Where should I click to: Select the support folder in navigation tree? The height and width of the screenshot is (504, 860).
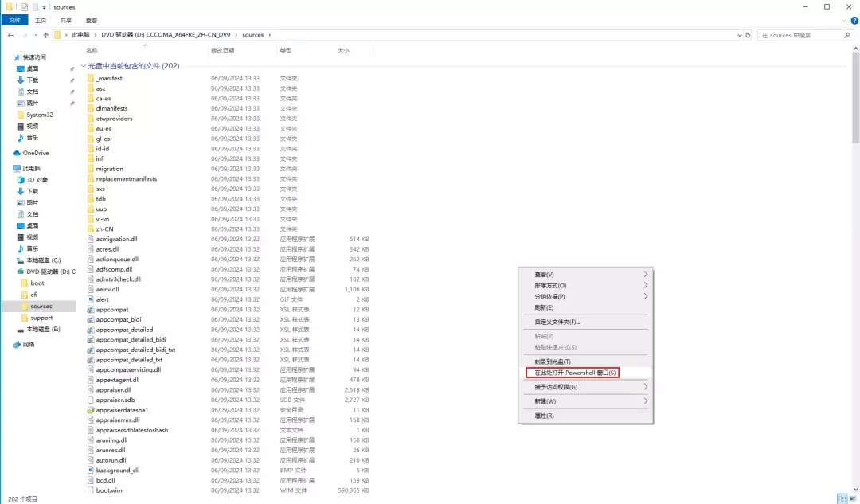41,318
